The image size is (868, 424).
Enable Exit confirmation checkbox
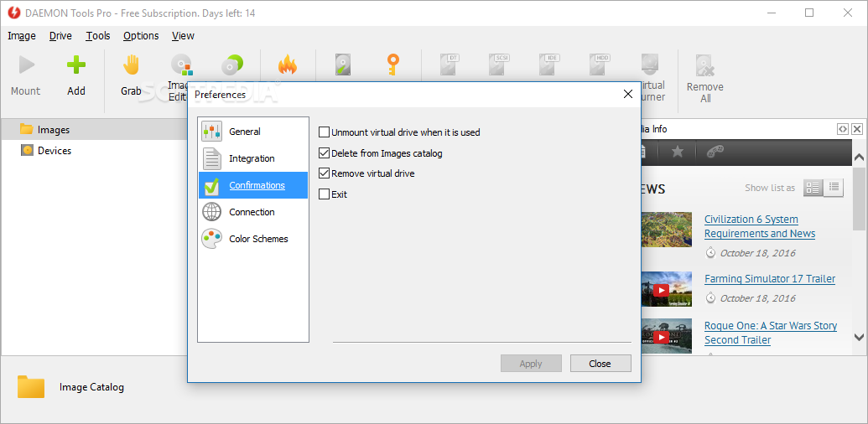coord(324,194)
